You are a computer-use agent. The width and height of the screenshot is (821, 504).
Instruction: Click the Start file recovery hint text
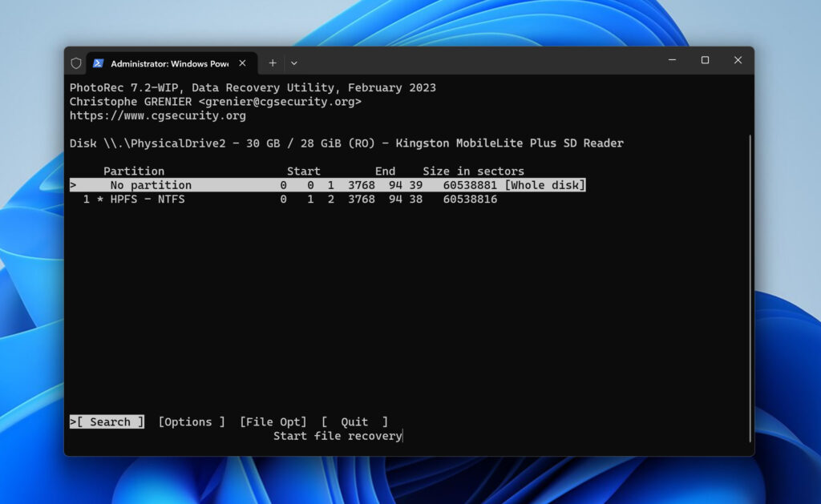[337, 436]
